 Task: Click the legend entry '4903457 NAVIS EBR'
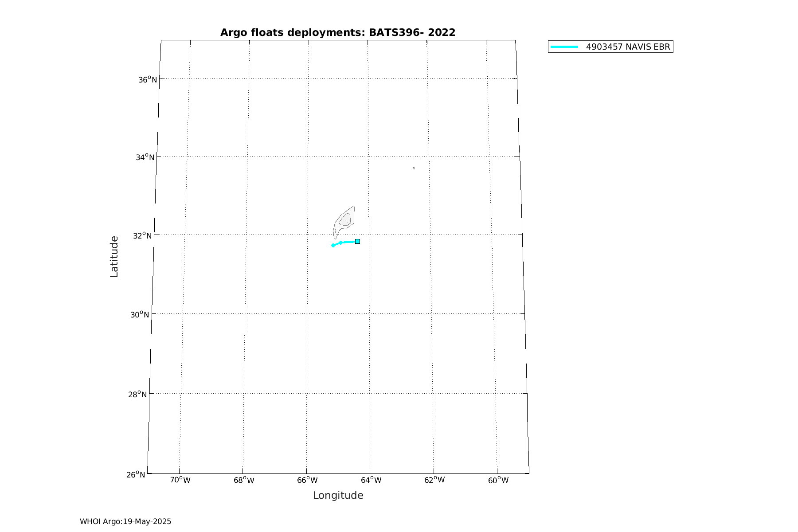tap(610, 47)
